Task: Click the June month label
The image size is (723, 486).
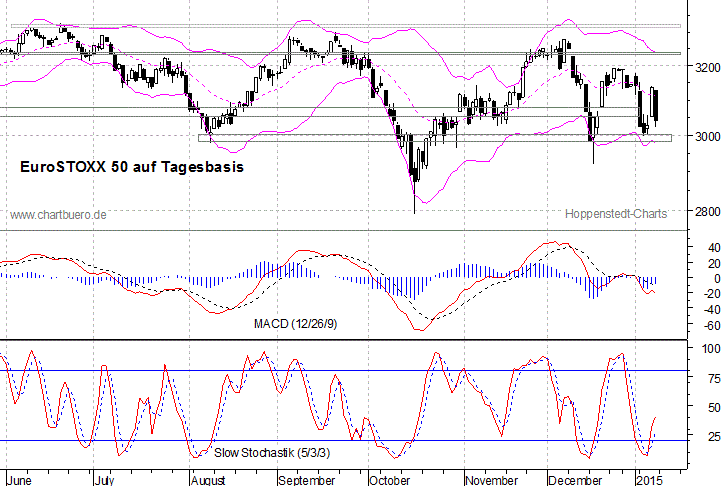Action: tap(20, 480)
